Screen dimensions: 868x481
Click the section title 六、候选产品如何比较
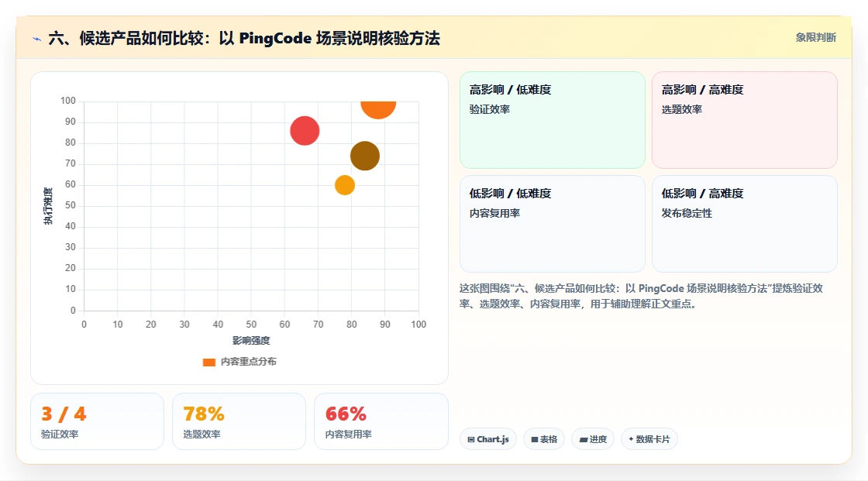coord(244,38)
